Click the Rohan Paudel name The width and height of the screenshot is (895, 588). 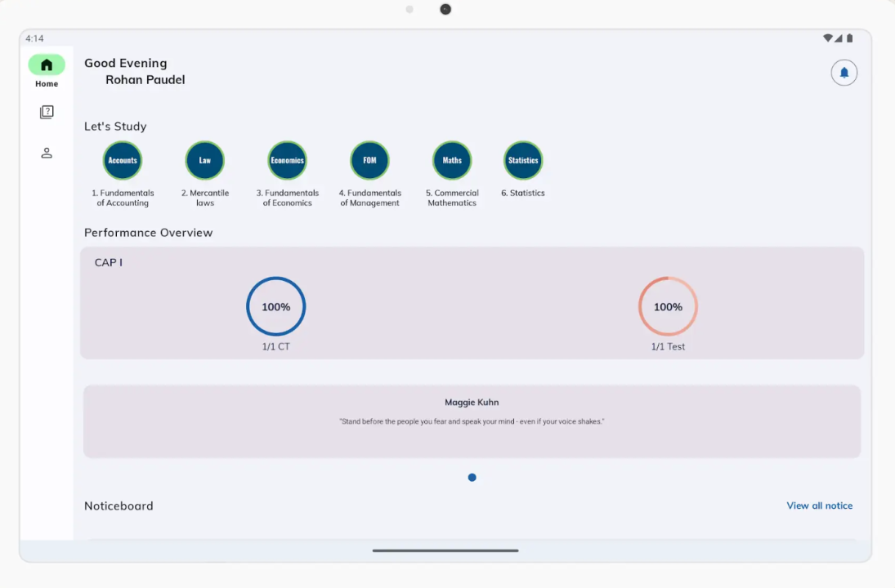pyautogui.click(x=145, y=80)
